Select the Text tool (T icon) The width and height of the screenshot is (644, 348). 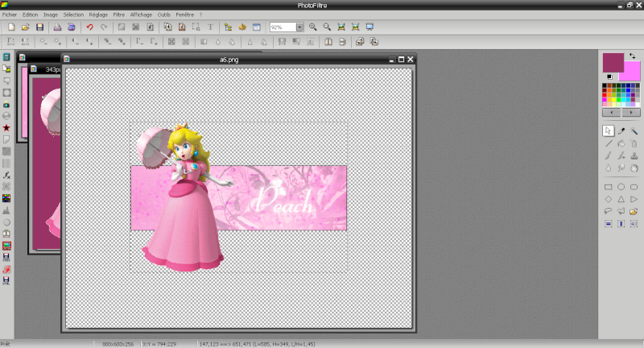click(x=210, y=27)
